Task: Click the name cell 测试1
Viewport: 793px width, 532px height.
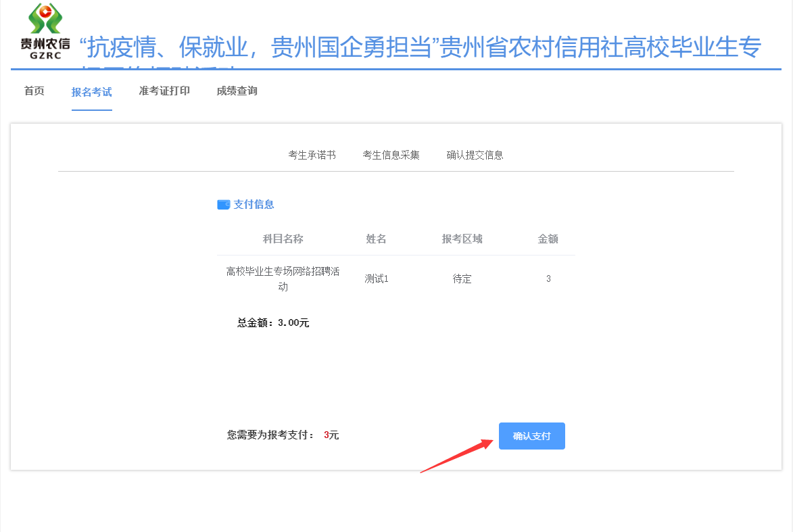Action: point(376,279)
